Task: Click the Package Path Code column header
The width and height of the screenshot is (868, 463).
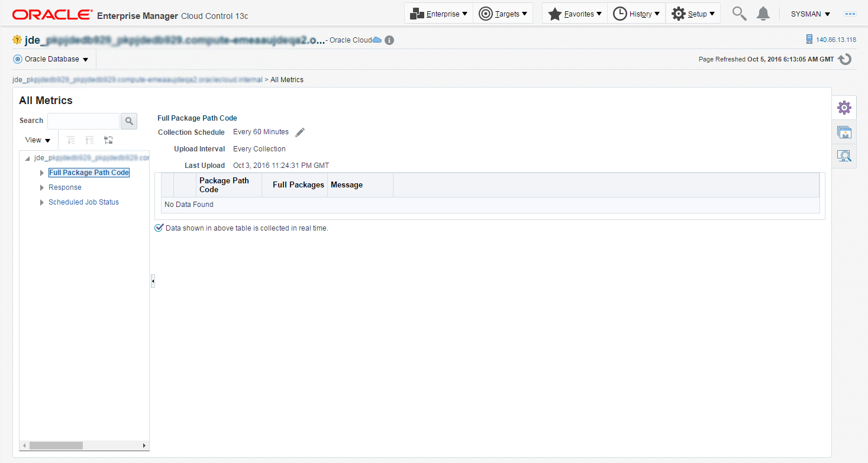Action: click(x=228, y=185)
